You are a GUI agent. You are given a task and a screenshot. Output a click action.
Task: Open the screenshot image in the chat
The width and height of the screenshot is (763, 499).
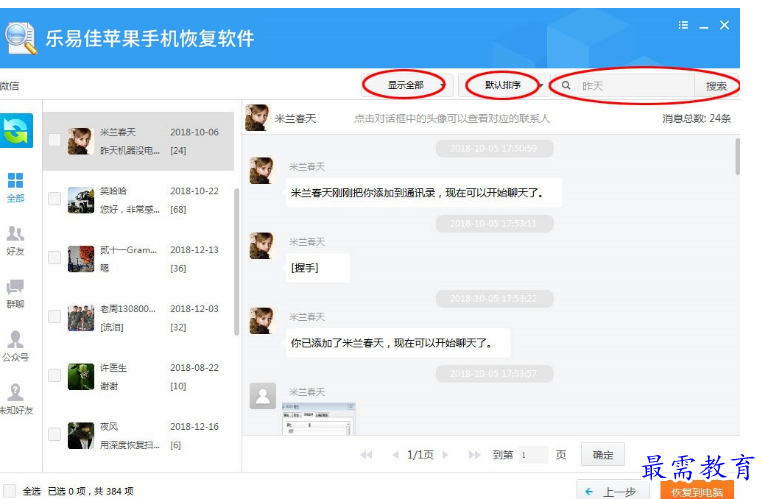click(319, 419)
